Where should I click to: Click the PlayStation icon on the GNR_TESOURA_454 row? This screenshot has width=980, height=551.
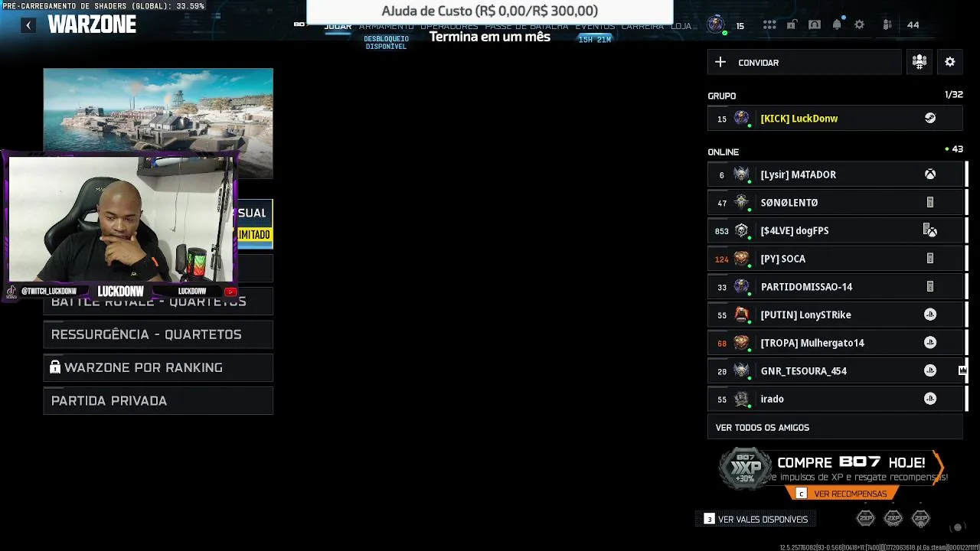(930, 371)
